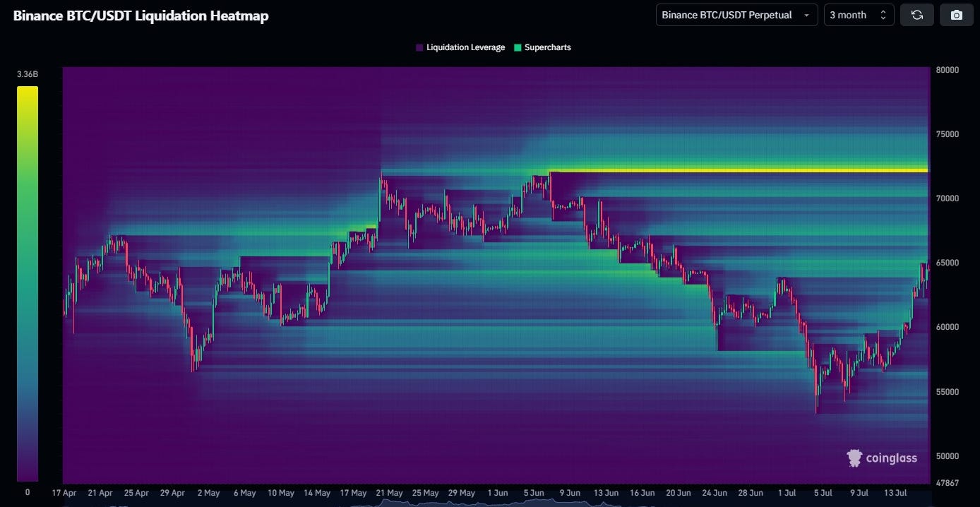Click the 1 Jul date axis label

coord(787,493)
